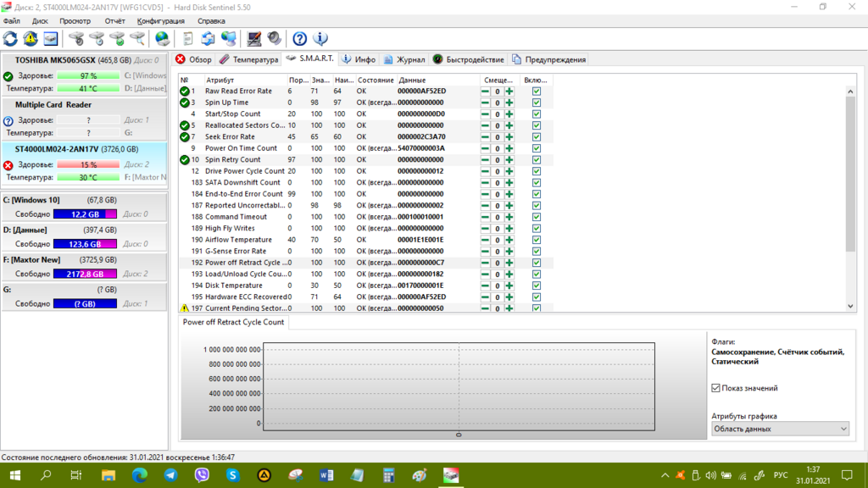Click the offset value field for Spin Retry Count

click(x=497, y=160)
